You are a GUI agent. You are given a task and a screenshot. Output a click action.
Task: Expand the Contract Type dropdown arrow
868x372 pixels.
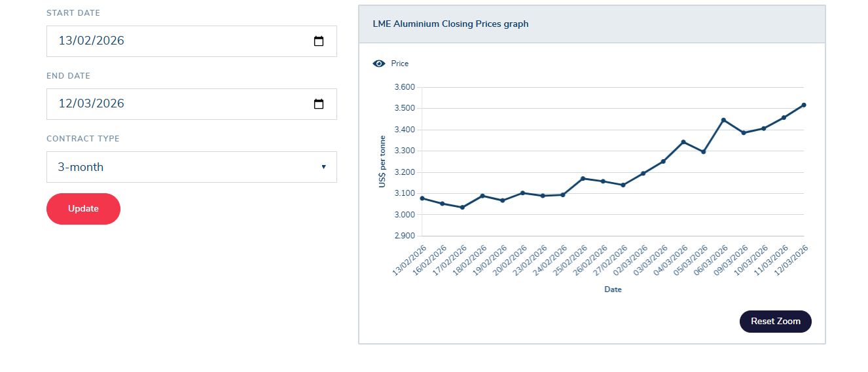[323, 167]
